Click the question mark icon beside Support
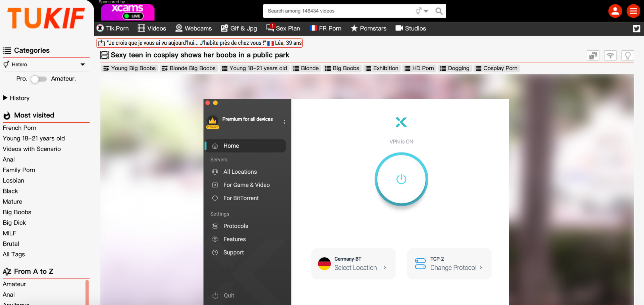This screenshot has height=305, width=644. (x=215, y=252)
